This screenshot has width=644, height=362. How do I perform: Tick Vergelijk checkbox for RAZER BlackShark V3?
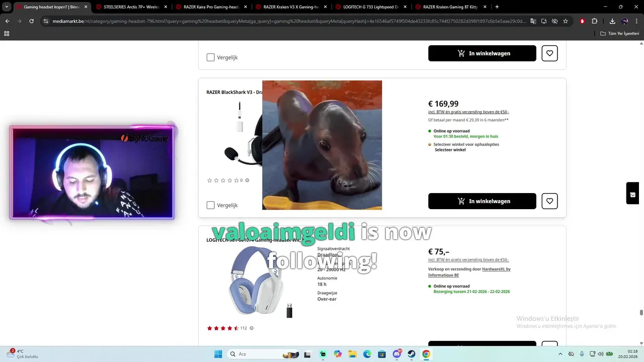(x=210, y=205)
